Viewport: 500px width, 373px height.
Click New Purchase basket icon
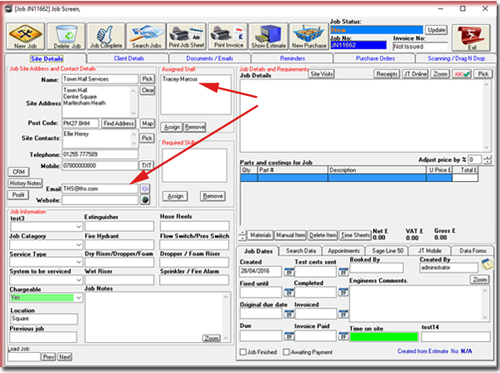(309, 36)
